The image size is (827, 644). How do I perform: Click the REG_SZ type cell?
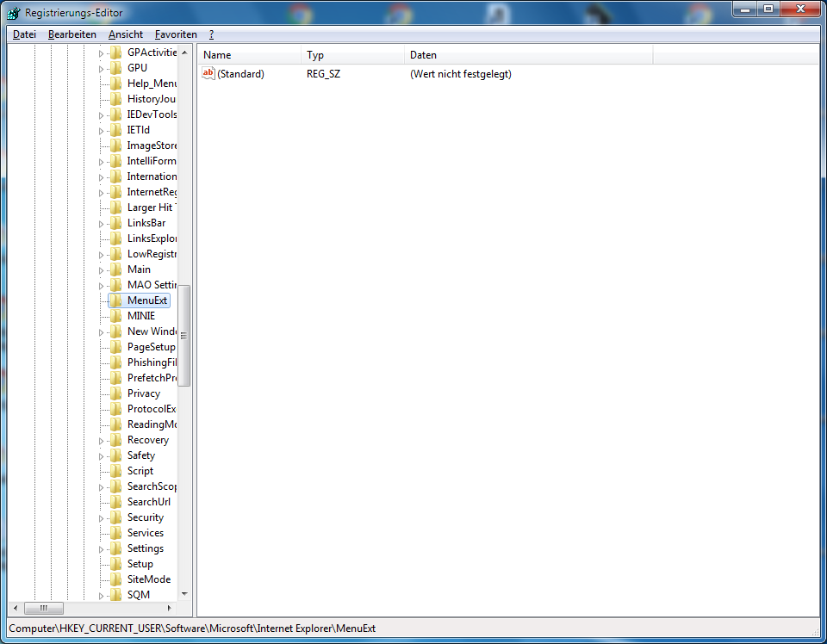(323, 74)
